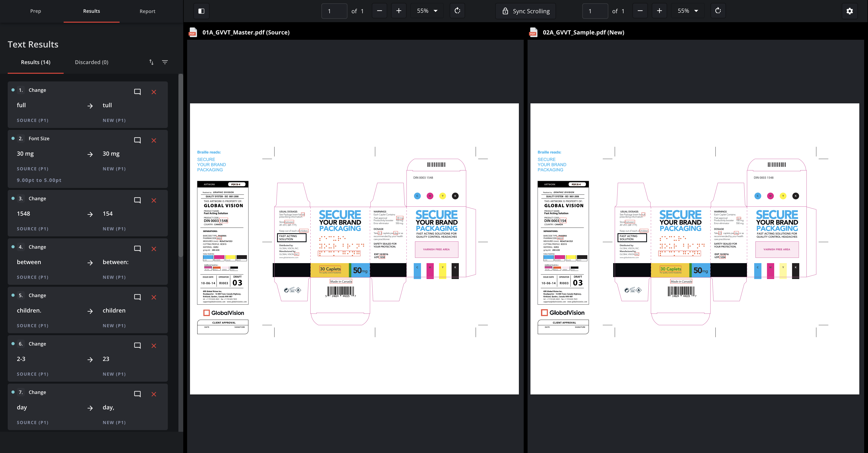868x453 pixels.
Task: Open filter results icon
Action: pyautogui.click(x=165, y=62)
